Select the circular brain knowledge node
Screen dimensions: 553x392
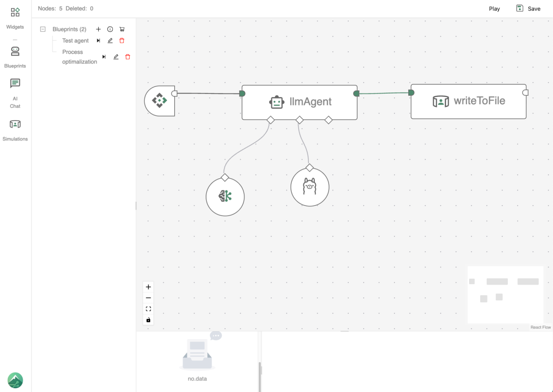click(x=225, y=197)
